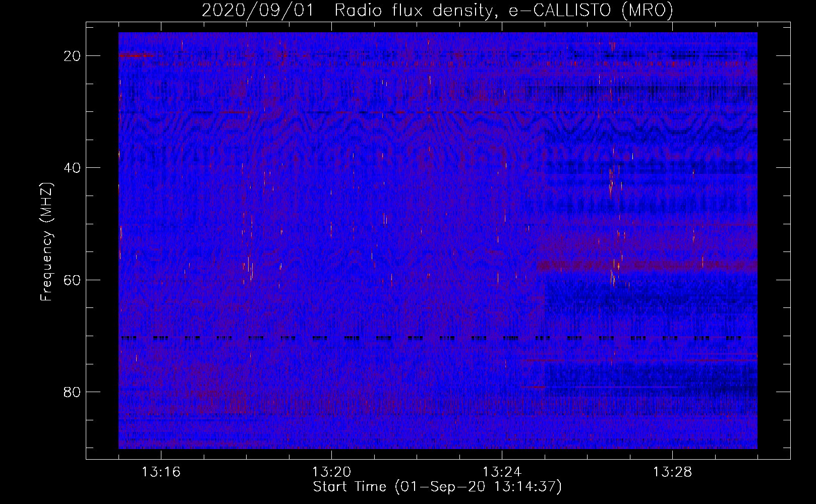Click the spectrogram plot area
This screenshot has height=504, width=816.
tap(438, 240)
